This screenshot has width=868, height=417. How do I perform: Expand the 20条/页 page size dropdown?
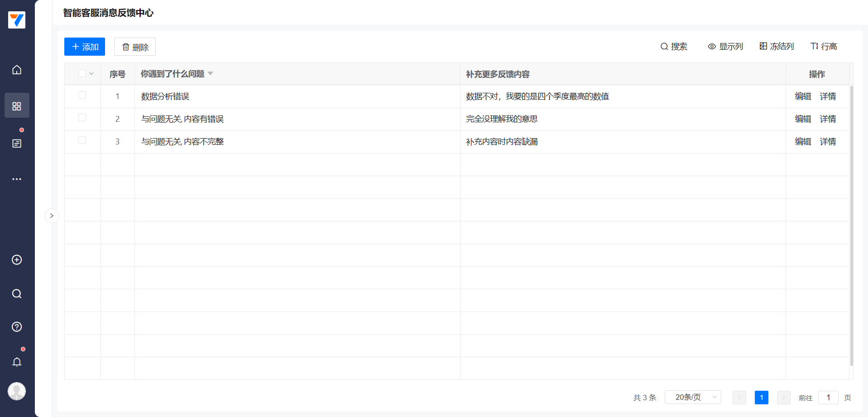[x=692, y=397]
